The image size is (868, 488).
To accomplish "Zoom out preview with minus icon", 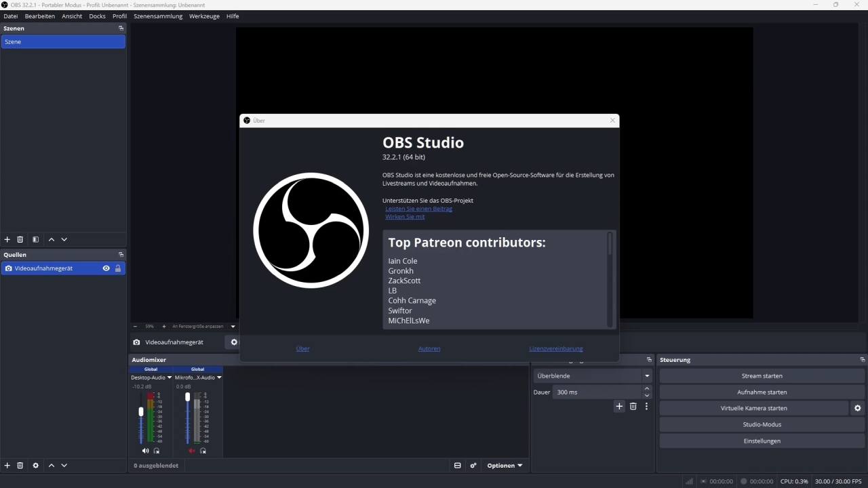I will (135, 326).
